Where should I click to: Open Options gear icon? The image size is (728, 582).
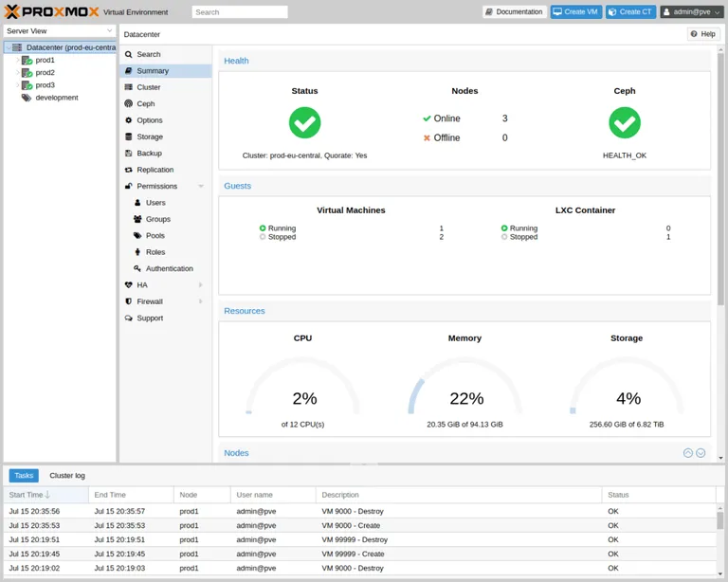pos(129,120)
